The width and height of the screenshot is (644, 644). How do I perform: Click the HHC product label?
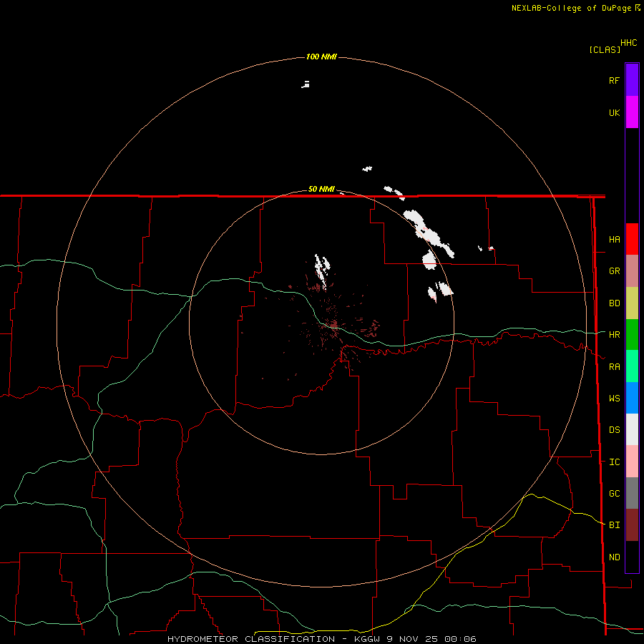629,43
